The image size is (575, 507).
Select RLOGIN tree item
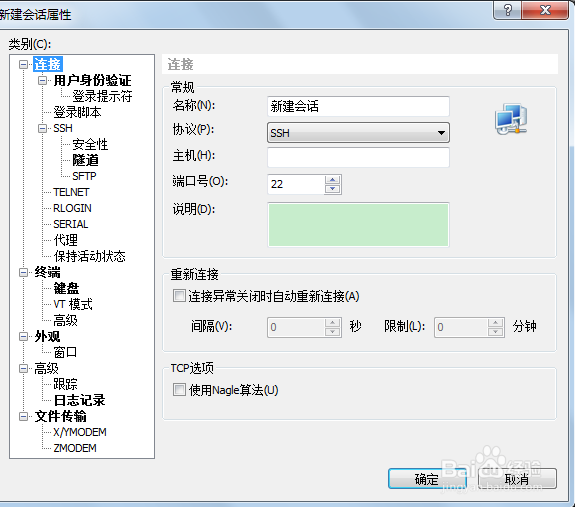click(x=72, y=208)
